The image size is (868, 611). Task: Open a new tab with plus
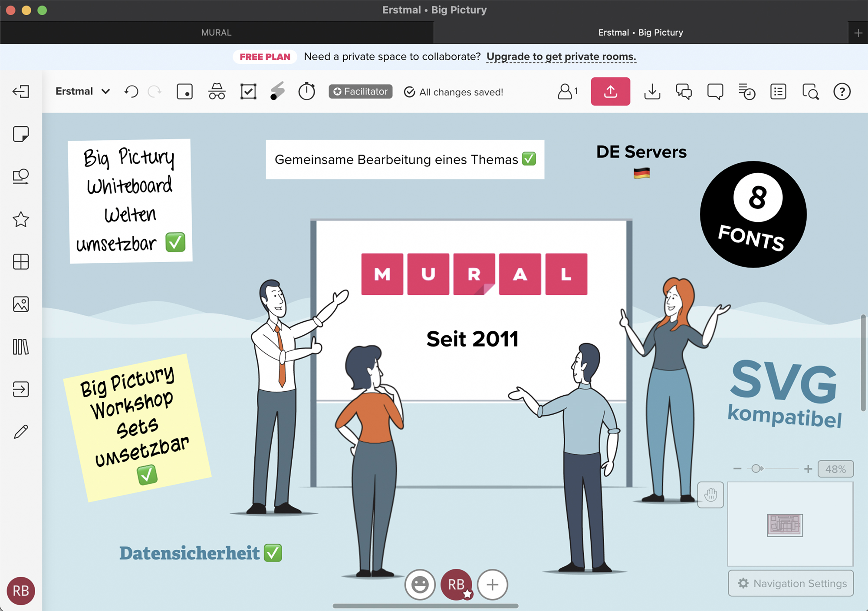point(858,33)
